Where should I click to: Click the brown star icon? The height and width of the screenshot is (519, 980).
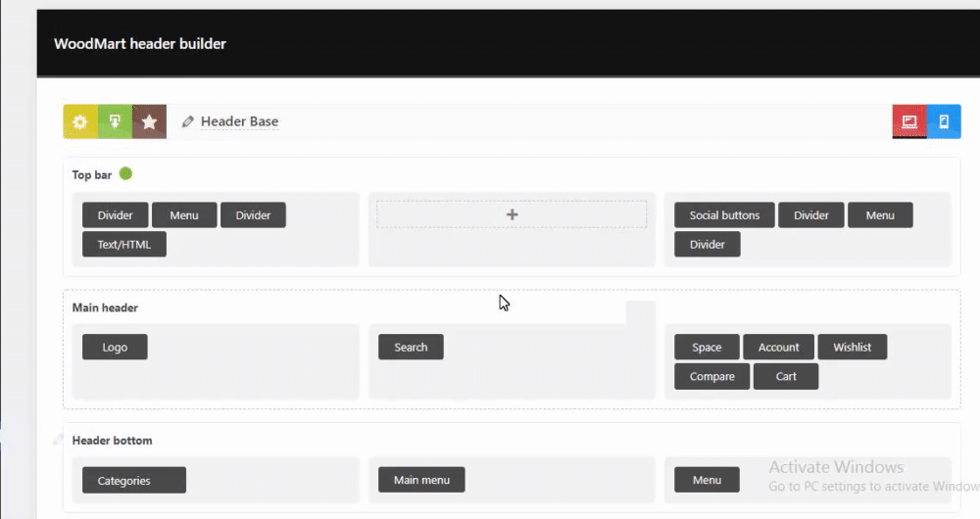coord(149,121)
